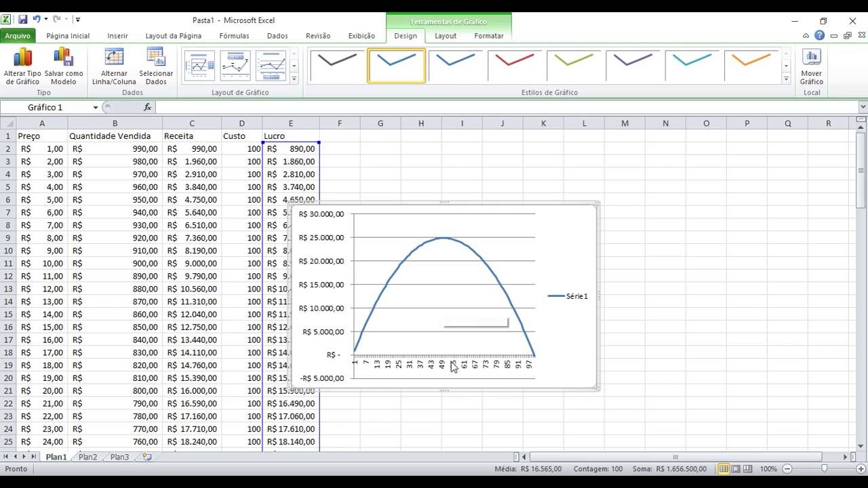Apply the red line chart style
This screenshot has width=868, height=488.
pyautogui.click(x=515, y=66)
